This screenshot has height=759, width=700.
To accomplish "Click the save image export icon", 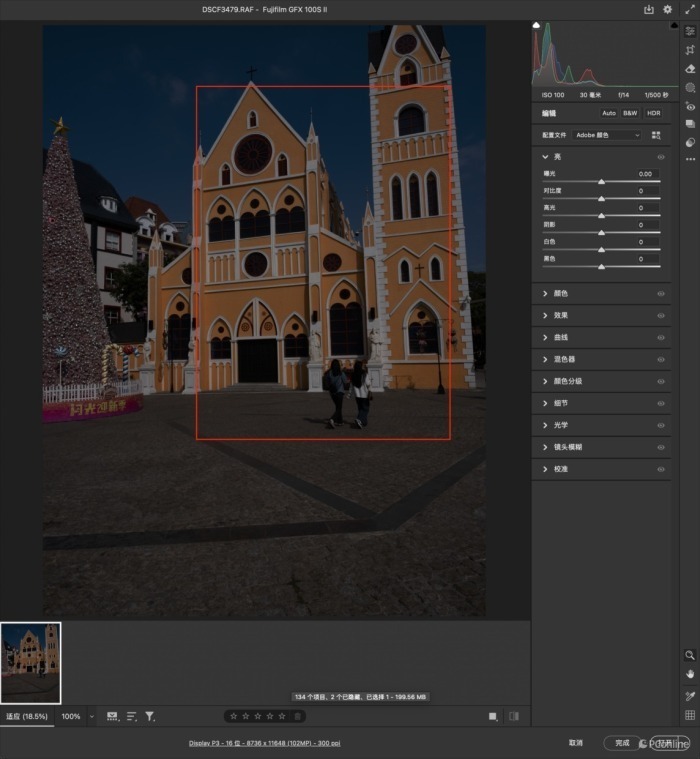I will point(649,10).
